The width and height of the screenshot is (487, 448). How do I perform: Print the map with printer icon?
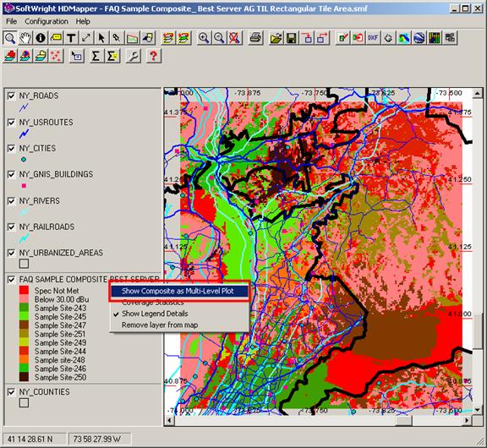pyautogui.click(x=255, y=38)
